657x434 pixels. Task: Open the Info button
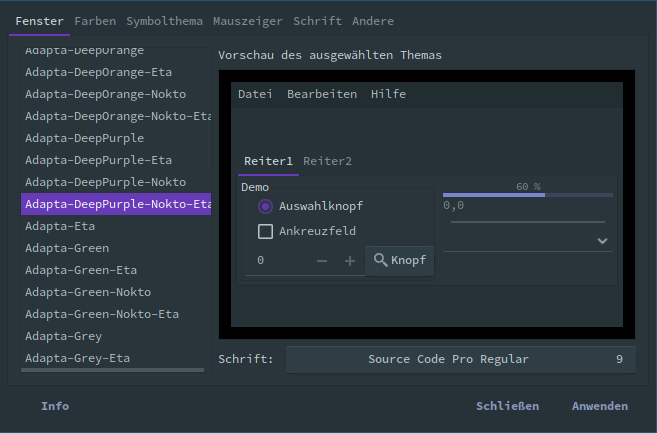(55, 406)
